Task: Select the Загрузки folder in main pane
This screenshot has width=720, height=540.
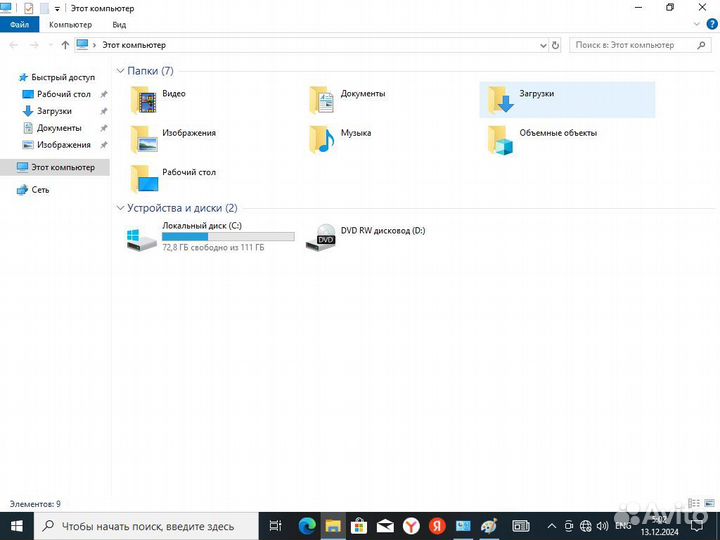Action: coord(567,100)
